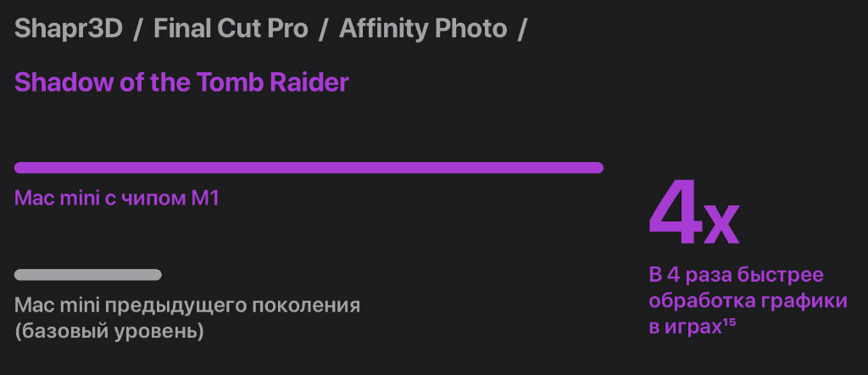Click the 'В 4 раза быстрее' line

tap(737, 275)
